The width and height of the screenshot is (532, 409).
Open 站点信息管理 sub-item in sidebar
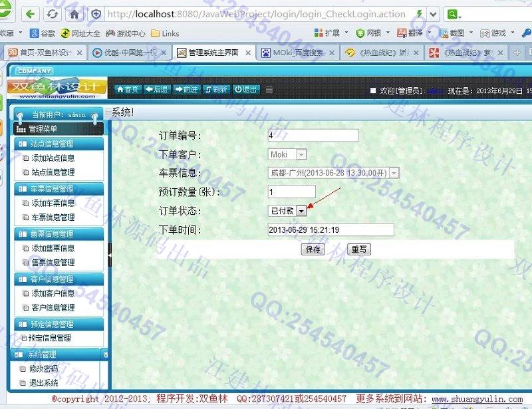pyautogui.click(x=53, y=172)
